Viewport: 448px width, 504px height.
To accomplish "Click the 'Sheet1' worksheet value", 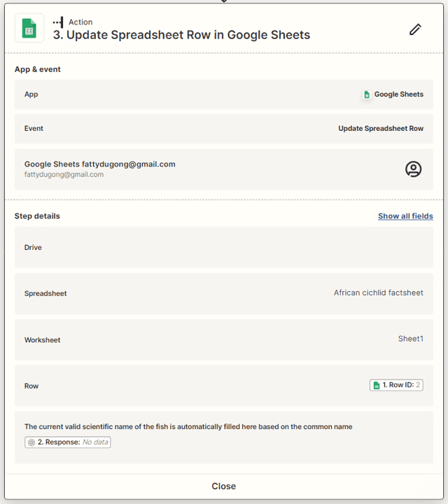I will pyautogui.click(x=410, y=339).
